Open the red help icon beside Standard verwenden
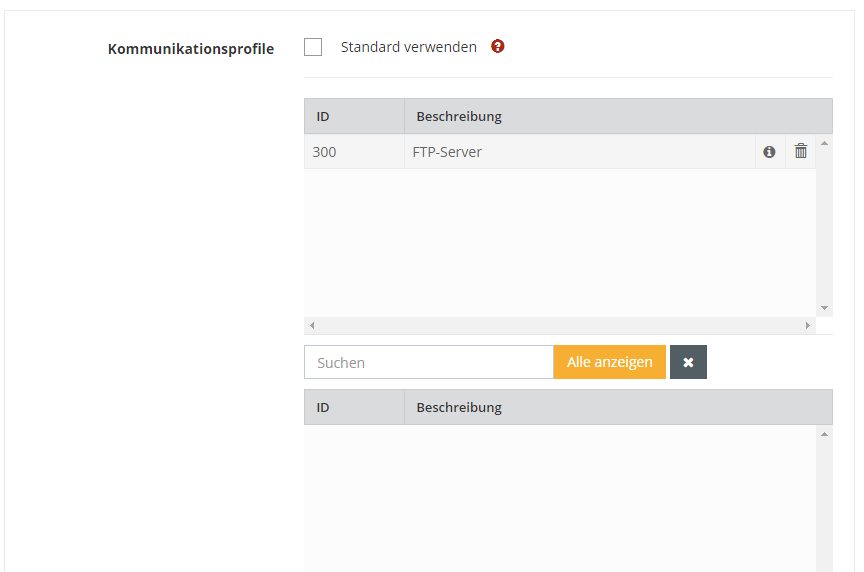Image resolution: width=864 pixels, height=572 pixels. click(498, 46)
